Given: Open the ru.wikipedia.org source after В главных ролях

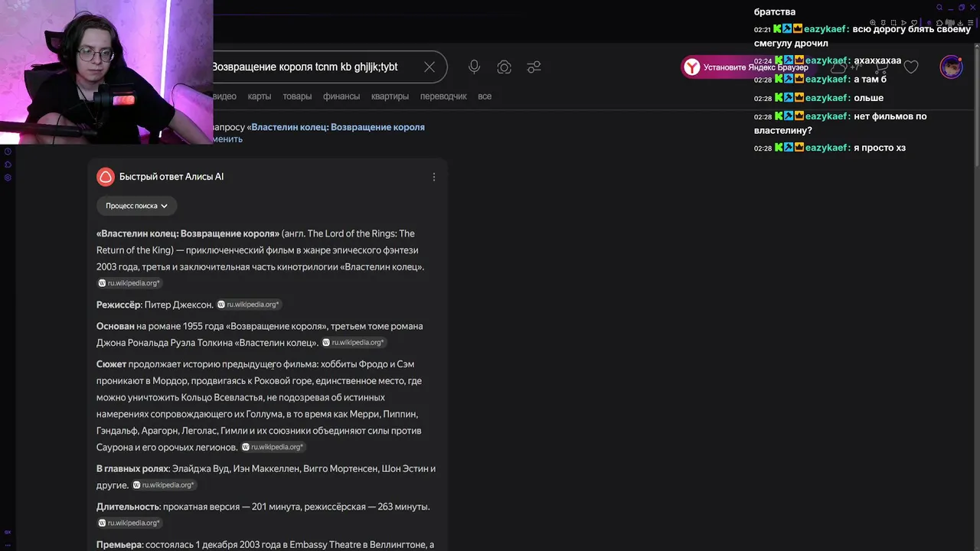Looking at the screenshot, I should (x=164, y=485).
